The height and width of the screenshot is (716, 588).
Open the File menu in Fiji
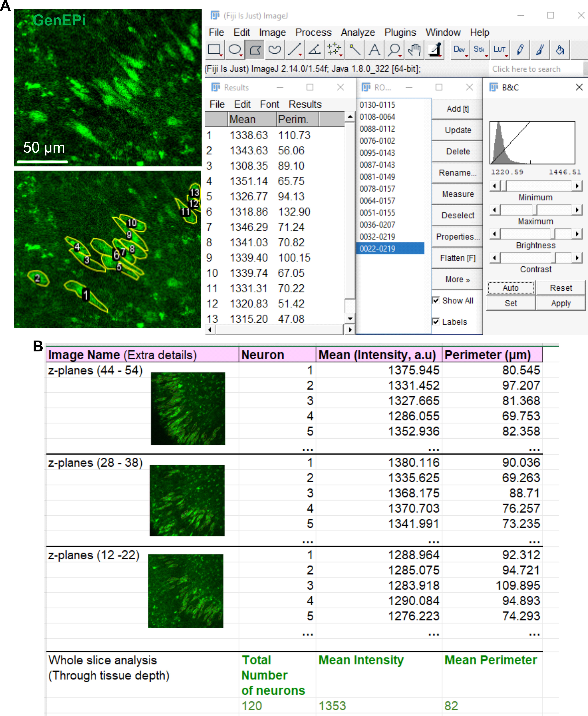[216, 33]
